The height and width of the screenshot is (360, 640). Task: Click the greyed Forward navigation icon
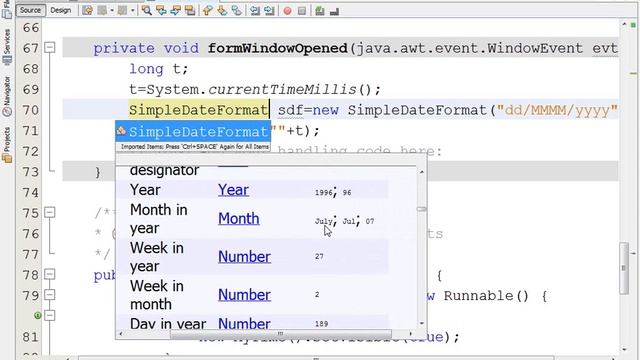click(x=122, y=11)
